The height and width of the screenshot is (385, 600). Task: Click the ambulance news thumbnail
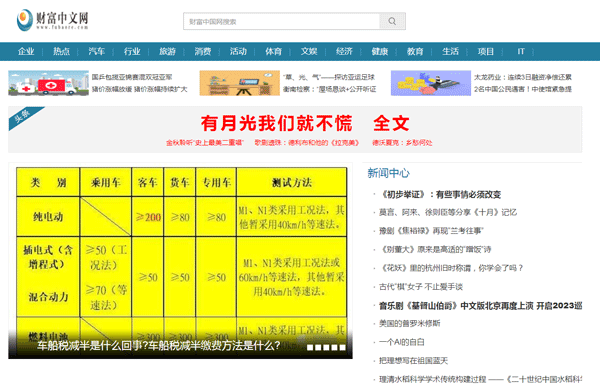[49, 83]
